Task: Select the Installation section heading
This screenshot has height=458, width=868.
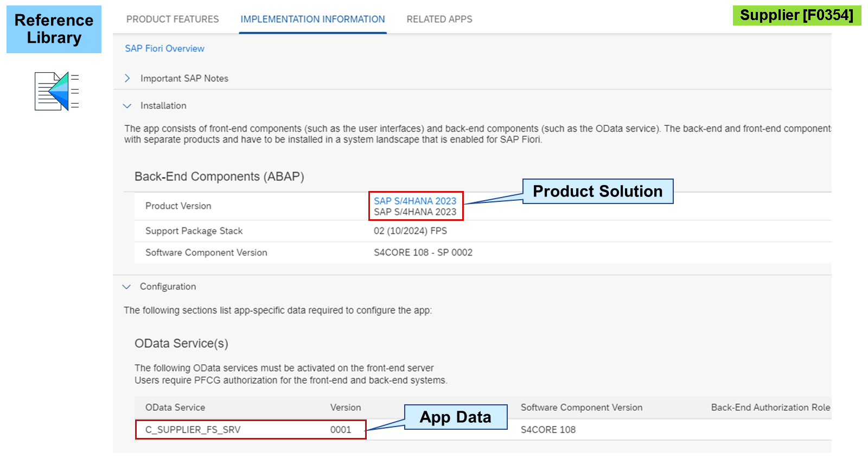Action: click(163, 105)
